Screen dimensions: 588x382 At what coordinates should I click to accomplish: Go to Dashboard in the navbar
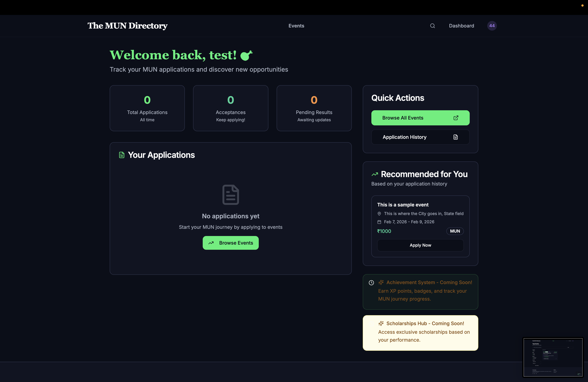pos(461,26)
